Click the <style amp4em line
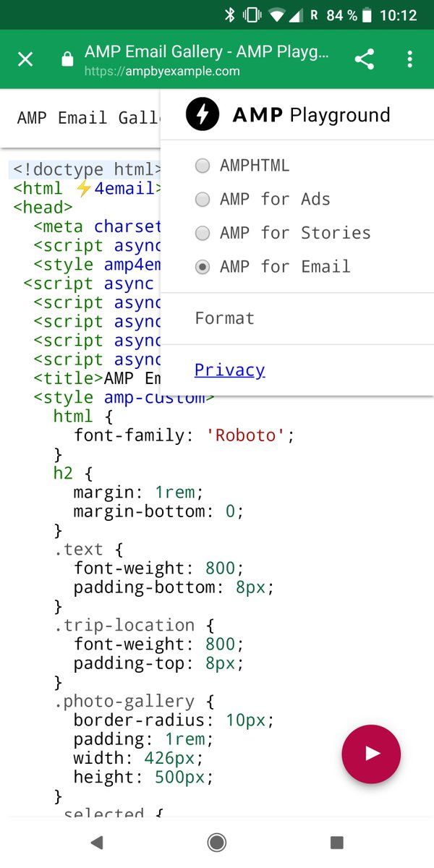The height and width of the screenshot is (868, 434). coord(97,265)
